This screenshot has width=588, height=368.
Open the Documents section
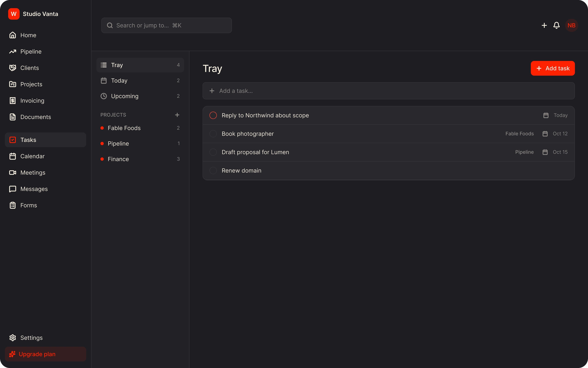(45, 117)
